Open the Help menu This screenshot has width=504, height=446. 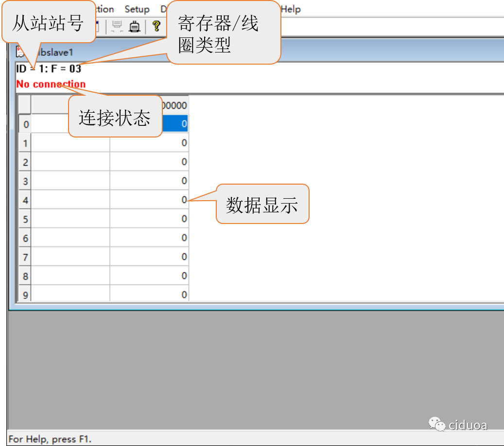pos(291,9)
